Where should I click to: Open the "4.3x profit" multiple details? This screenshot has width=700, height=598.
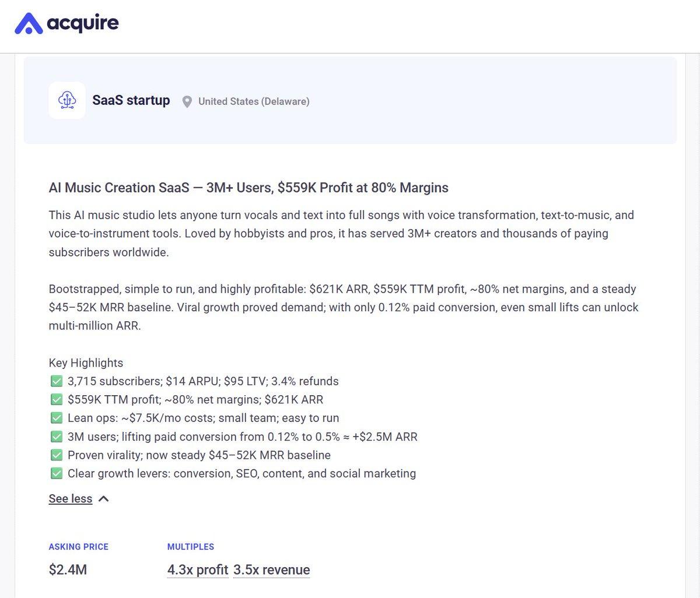coord(197,569)
